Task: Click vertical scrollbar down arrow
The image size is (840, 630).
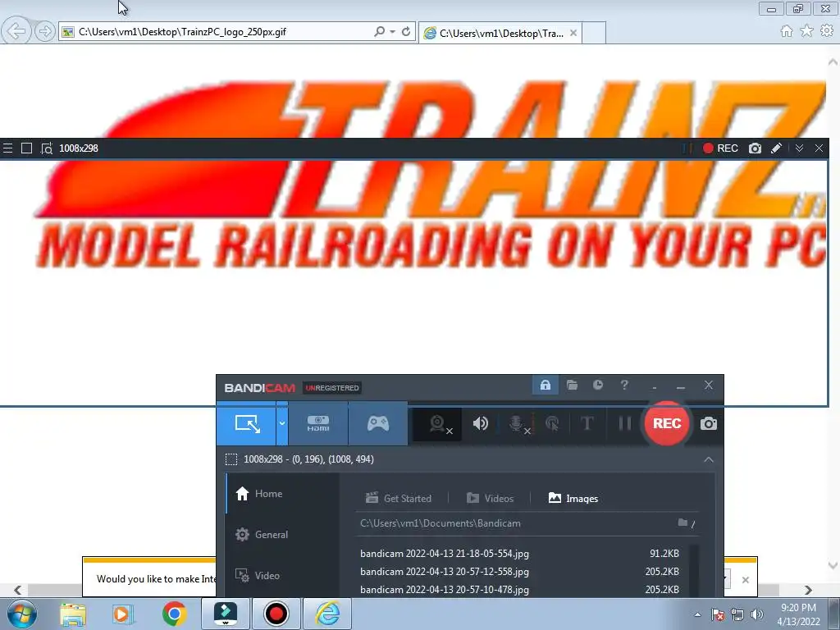Action: coord(833,564)
